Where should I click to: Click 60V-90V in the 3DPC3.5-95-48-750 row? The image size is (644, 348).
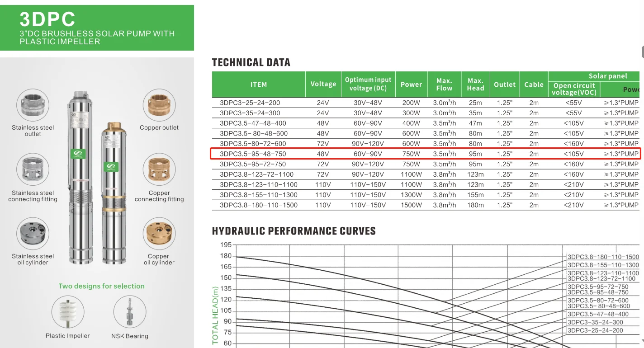coord(368,154)
